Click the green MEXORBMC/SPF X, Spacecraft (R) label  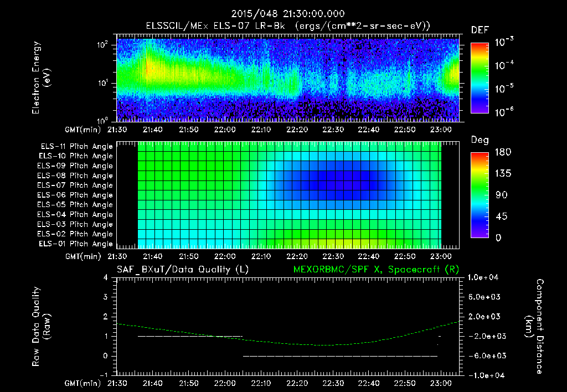pyautogui.click(x=376, y=270)
